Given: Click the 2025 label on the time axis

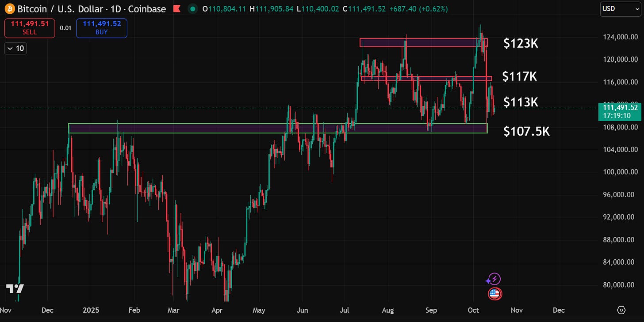Looking at the screenshot, I should tap(91, 310).
